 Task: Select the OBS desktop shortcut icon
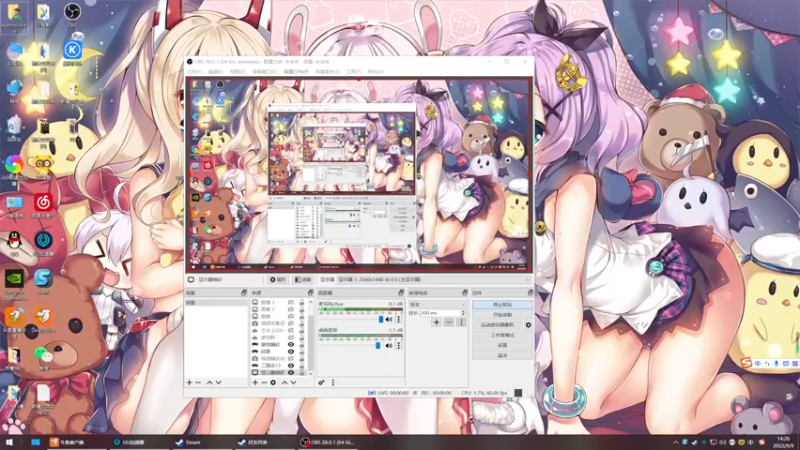[x=72, y=14]
